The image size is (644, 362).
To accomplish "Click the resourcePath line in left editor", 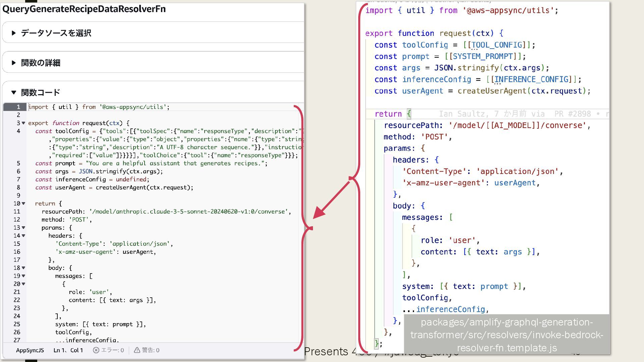I will (x=166, y=212).
